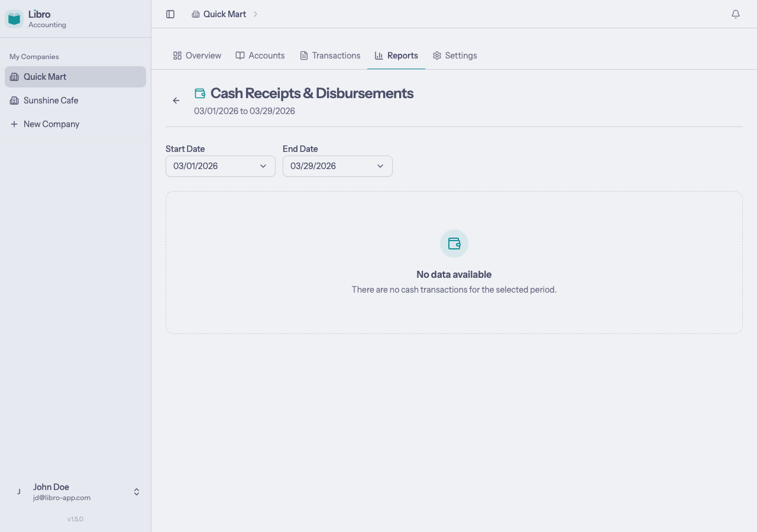Switch to the Transactions tab
The height and width of the screenshot is (532, 757).
tap(330, 55)
